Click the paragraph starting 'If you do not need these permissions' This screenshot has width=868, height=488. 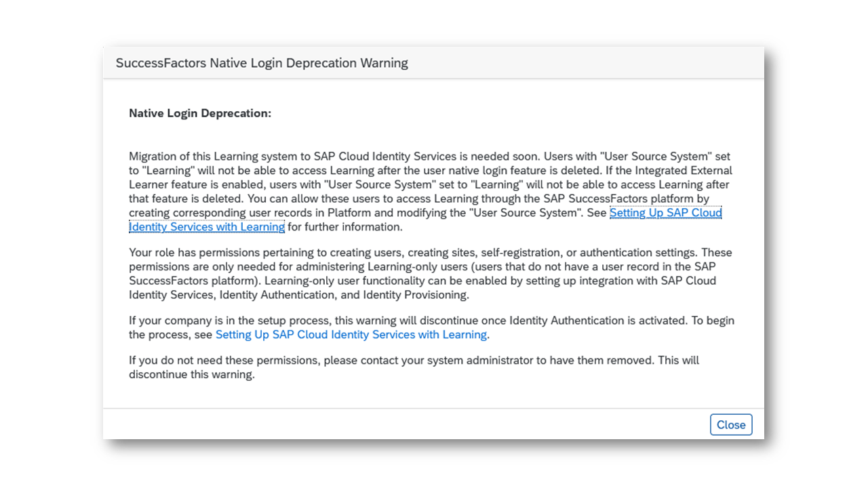click(x=414, y=367)
